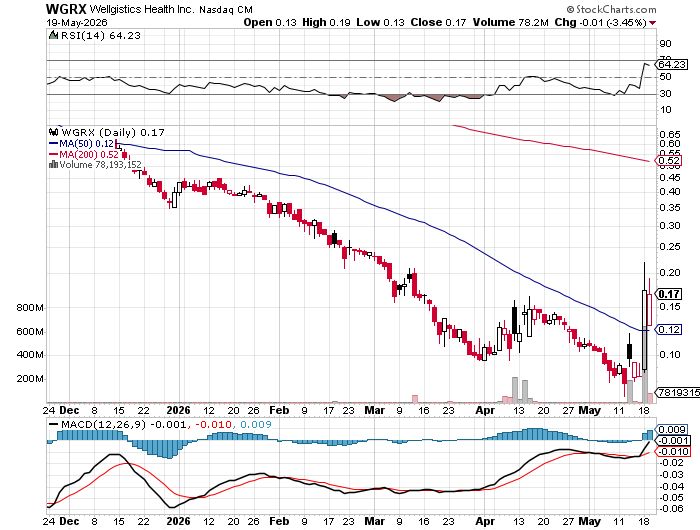Click the red MA(200) line swatch
The image size is (700, 530).
click(x=53, y=154)
